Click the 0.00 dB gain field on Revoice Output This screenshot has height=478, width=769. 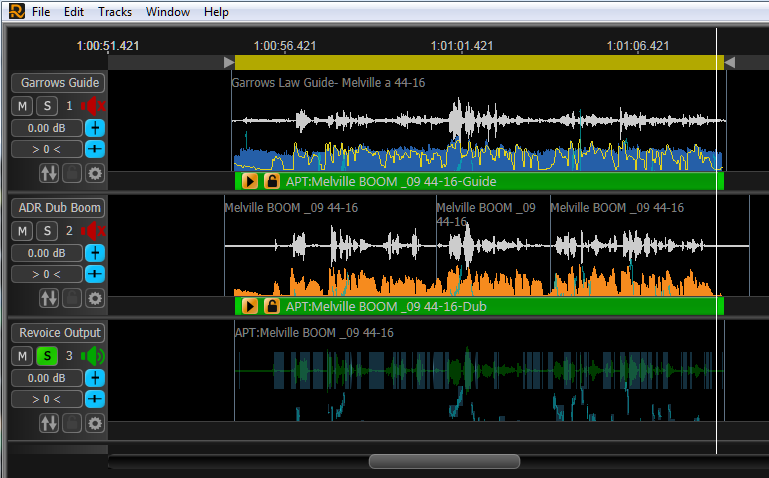(x=46, y=378)
